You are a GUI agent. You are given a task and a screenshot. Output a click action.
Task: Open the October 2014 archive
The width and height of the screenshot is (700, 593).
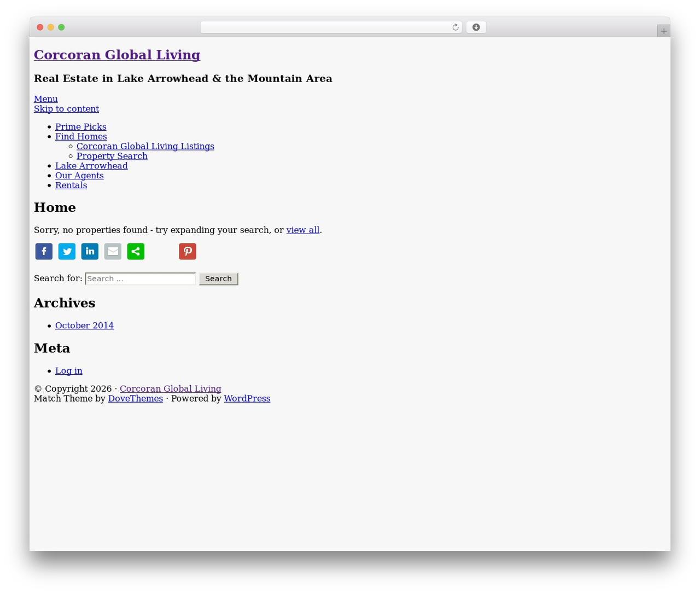(84, 325)
